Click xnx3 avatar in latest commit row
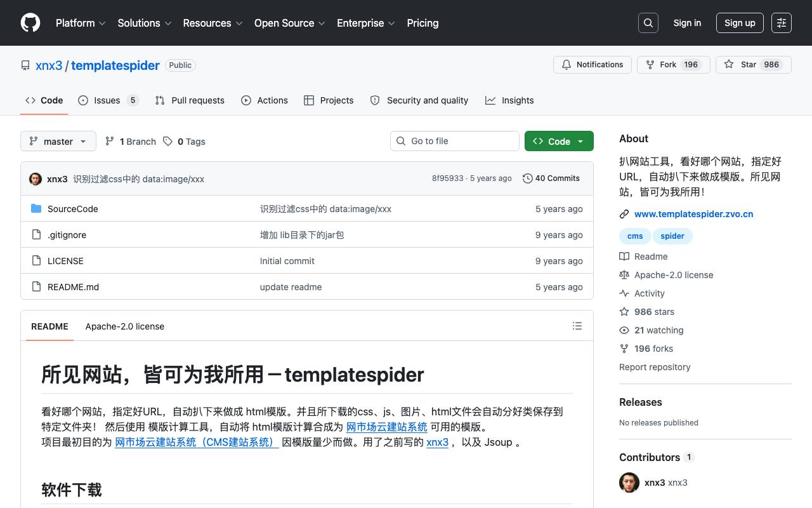Image resolution: width=812 pixels, height=508 pixels. (36, 179)
